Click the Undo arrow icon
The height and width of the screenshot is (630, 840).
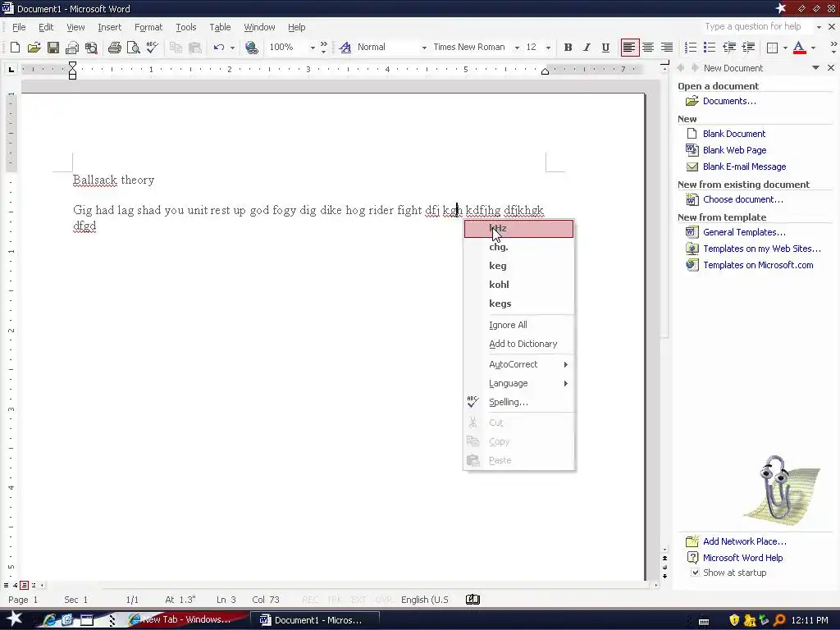click(x=218, y=47)
